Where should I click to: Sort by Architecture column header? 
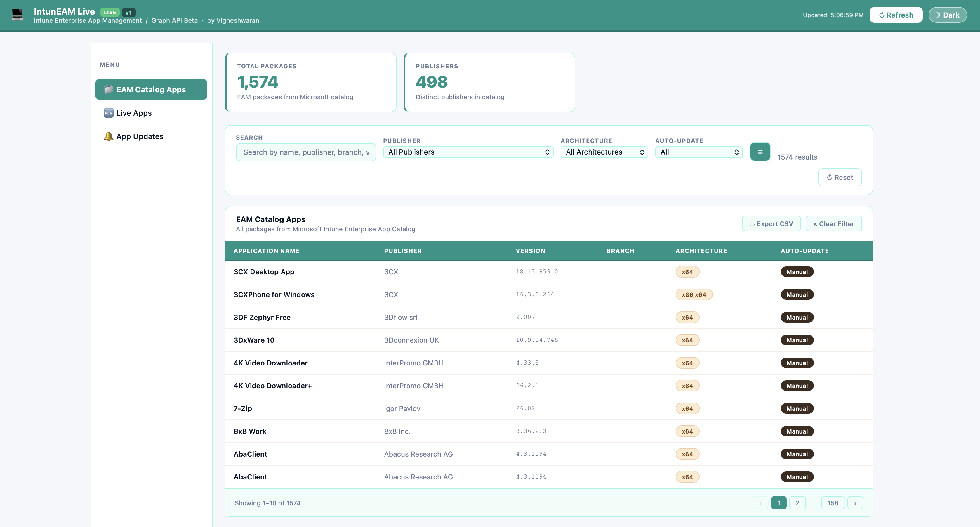click(x=701, y=251)
